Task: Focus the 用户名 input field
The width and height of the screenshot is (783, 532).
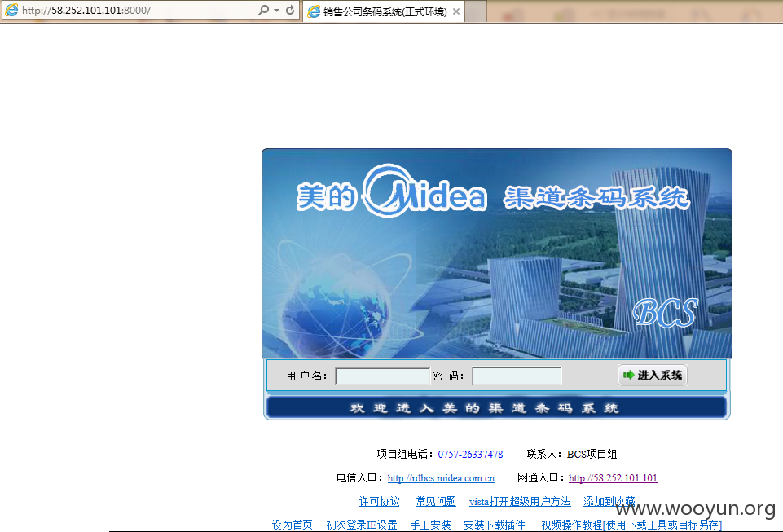Action: pos(382,376)
